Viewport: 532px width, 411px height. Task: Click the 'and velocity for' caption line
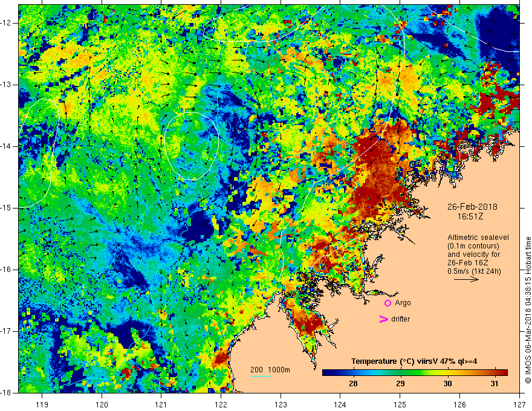473,254
